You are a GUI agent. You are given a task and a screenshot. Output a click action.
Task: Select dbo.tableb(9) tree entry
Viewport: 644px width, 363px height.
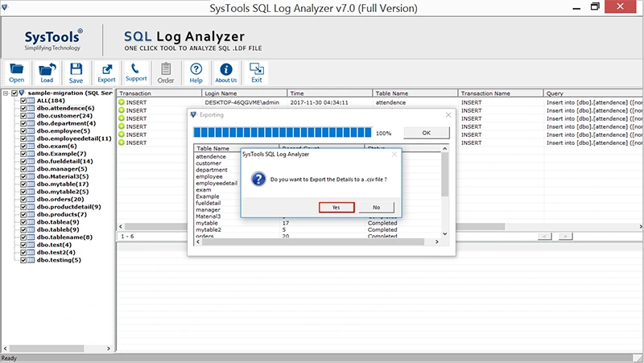pos(58,229)
